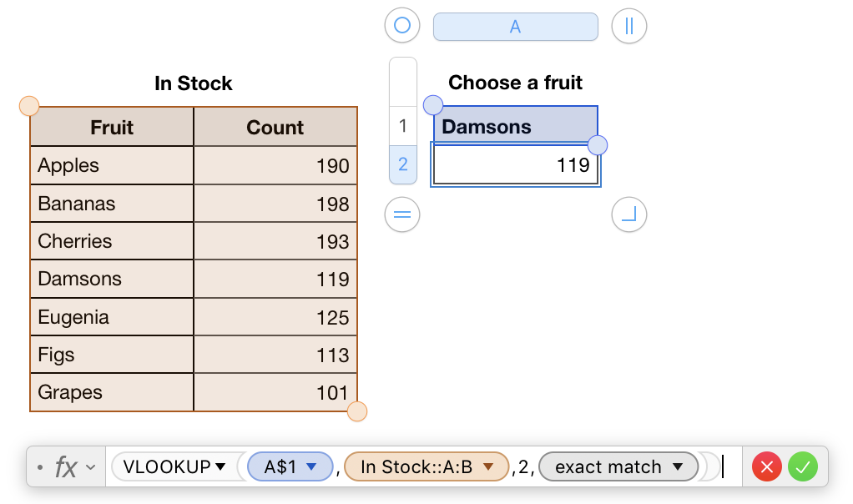Cancel formula edit with red X button
This screenshot has height=504, width=853.
coord(766,467)
